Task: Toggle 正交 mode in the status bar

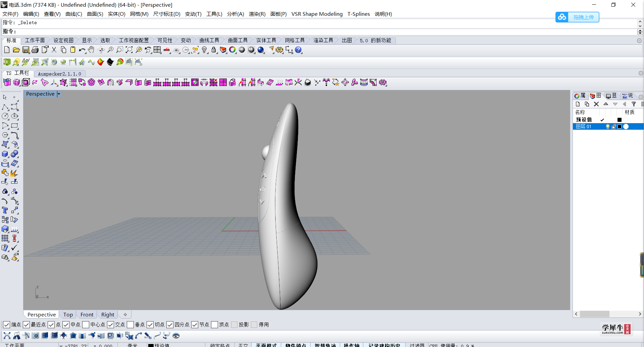Action: (x=243, y=345)
